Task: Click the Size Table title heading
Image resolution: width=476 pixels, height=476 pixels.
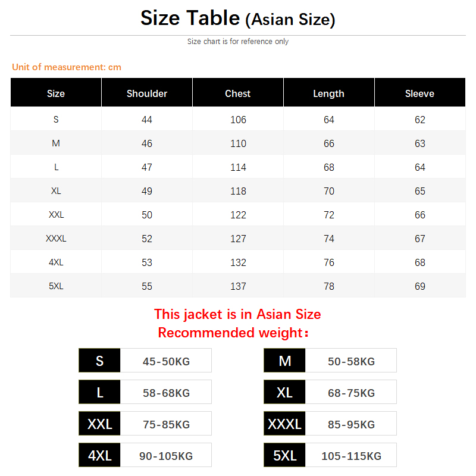Action: [x=237, y=18]
